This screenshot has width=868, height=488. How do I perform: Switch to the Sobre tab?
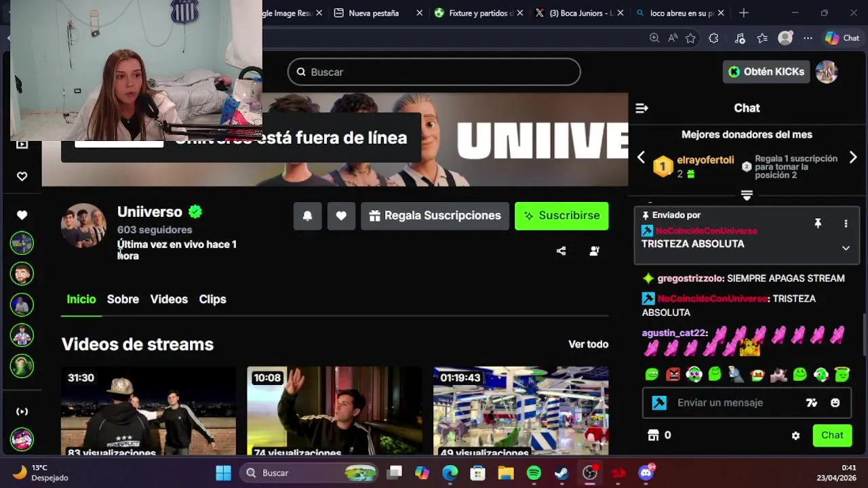tap(123, 300)
